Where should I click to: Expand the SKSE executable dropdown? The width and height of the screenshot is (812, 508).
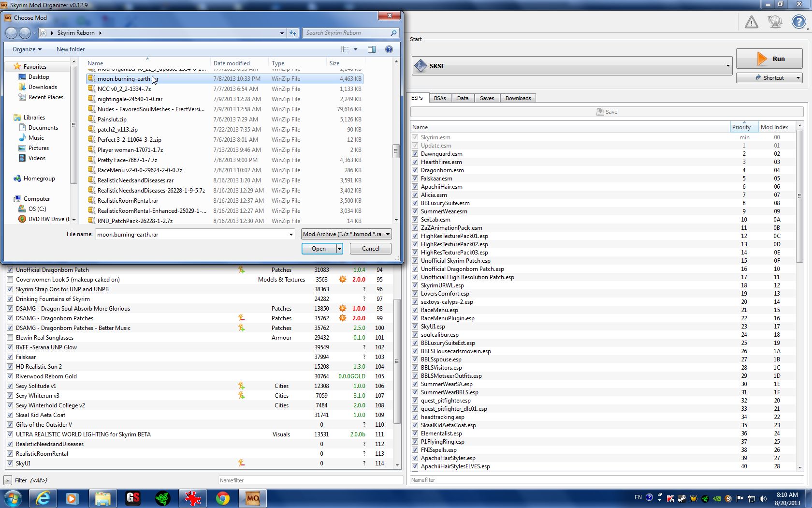pyautogui.click(x=727, y=66)
